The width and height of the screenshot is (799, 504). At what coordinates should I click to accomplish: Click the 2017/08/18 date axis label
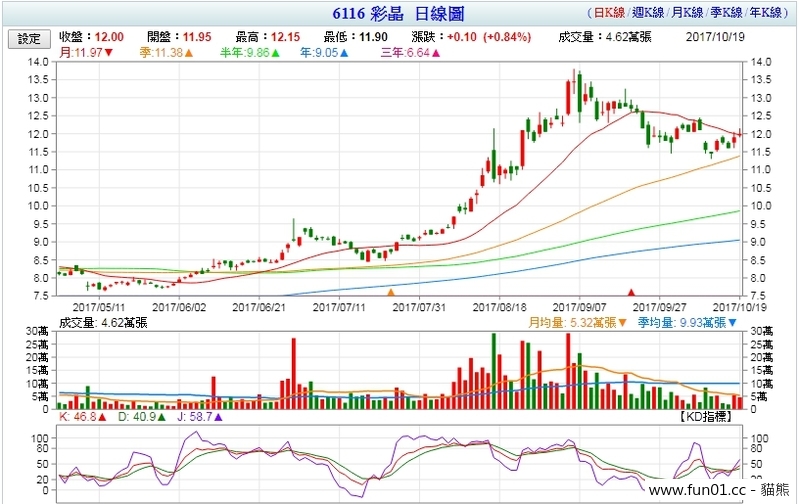[499, 307]
